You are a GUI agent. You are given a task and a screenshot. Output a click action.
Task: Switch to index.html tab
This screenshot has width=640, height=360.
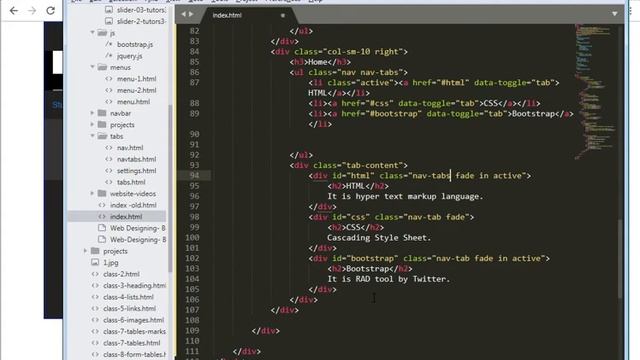coord(227,15)
